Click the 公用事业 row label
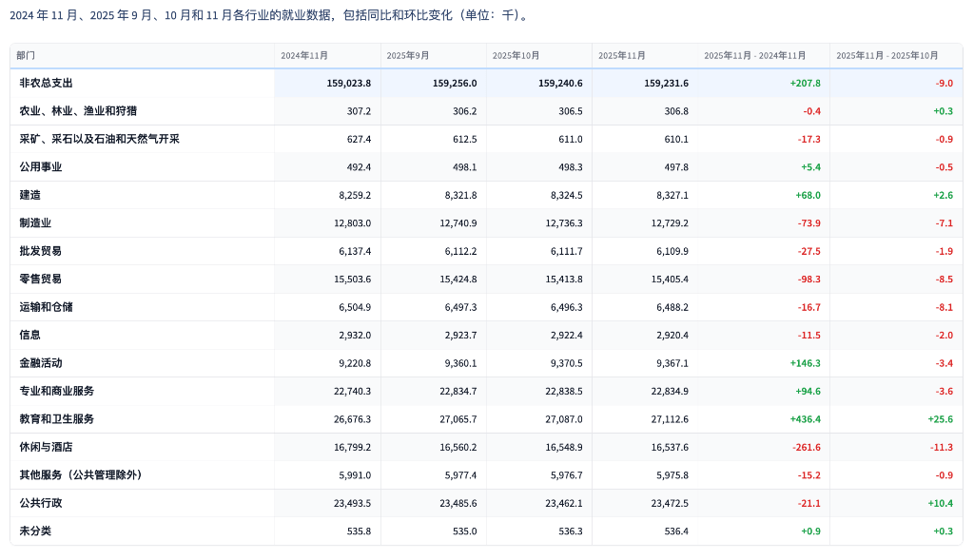Image resolution: width=974 pixels, height=560 pixels. coord(41,167)
